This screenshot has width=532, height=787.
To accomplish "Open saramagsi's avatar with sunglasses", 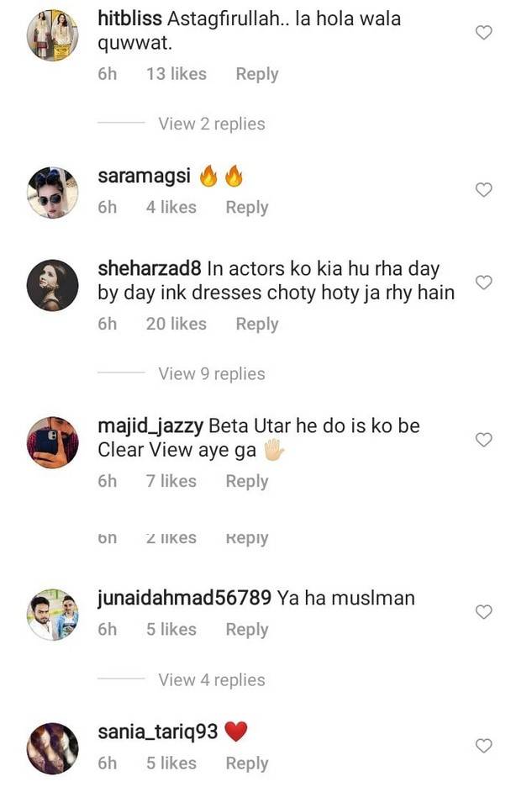I will 52,193.
